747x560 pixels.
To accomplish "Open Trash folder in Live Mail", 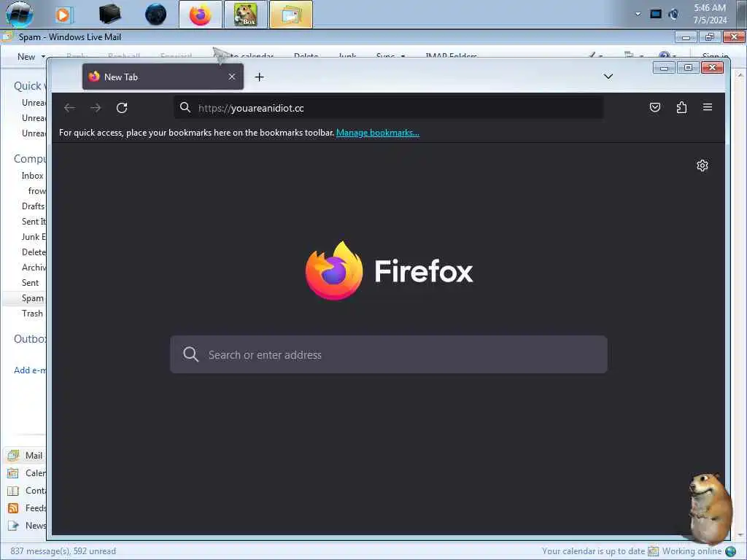I will point(32,314).
